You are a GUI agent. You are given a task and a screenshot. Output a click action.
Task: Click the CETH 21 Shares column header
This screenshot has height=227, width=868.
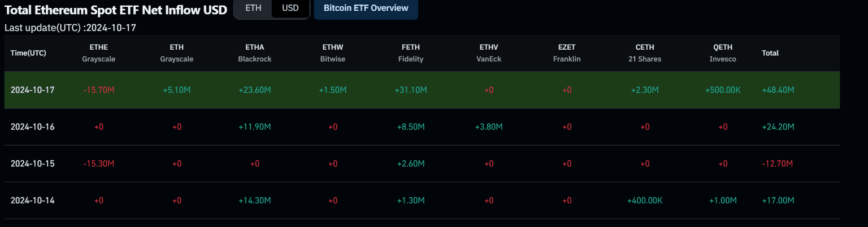[x=645, y=53]
